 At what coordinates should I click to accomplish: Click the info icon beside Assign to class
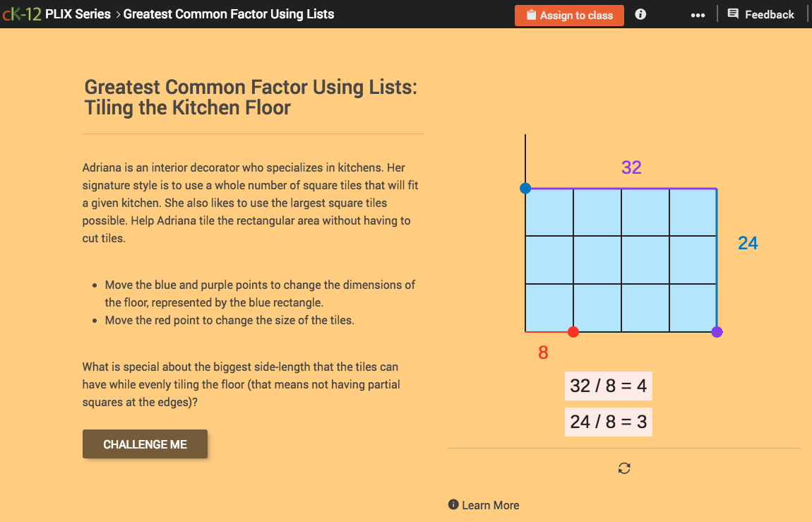pyautogui.click(x=640, y=13)
